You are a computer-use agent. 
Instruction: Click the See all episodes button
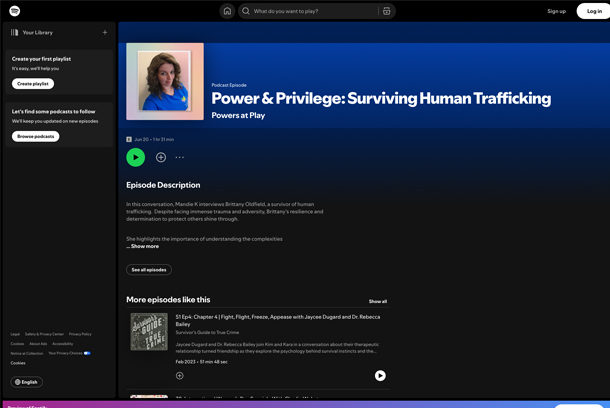click(x=149, y=270)
